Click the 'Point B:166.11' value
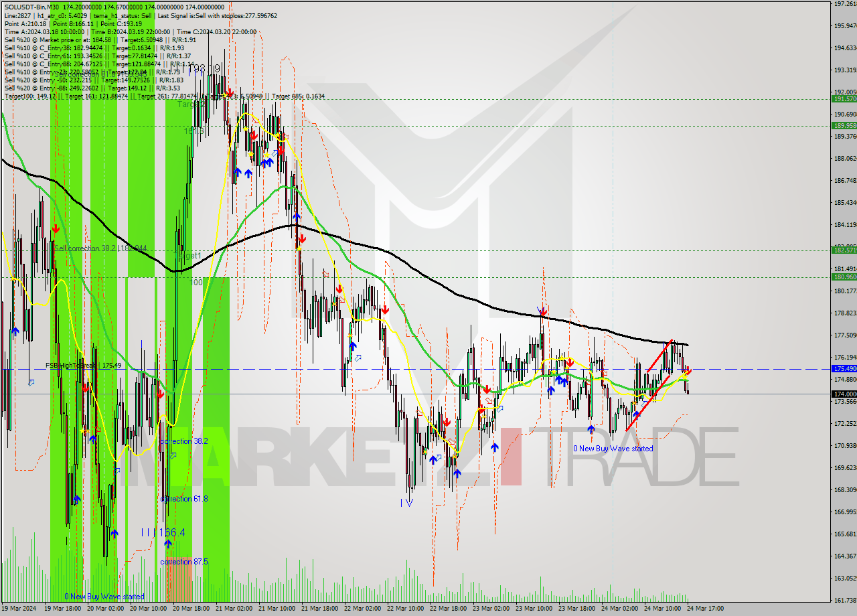This screenshot has width=857, height=616. [72, 23]
